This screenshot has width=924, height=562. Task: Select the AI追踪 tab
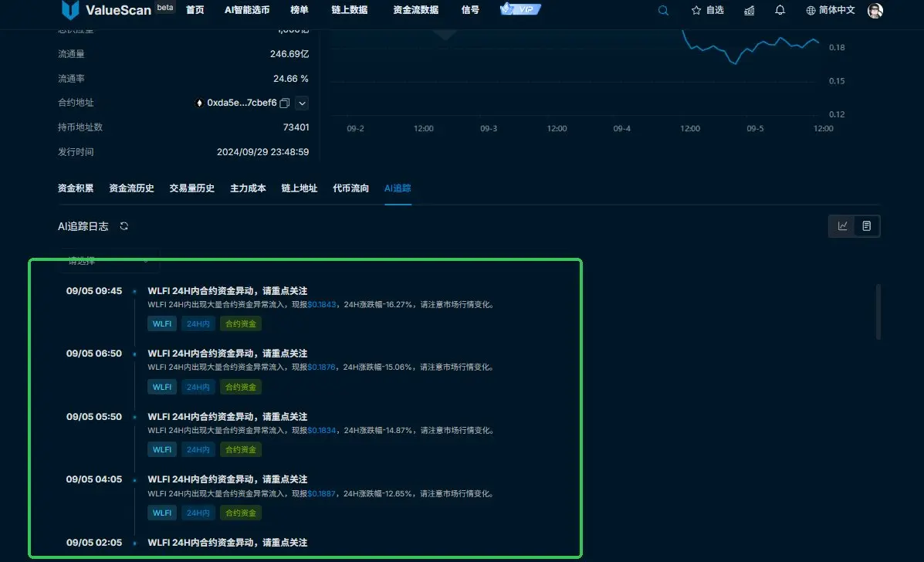coord(398,188)
